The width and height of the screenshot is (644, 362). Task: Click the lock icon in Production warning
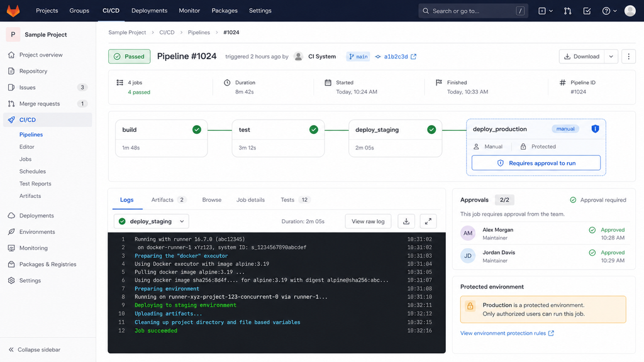[x=470, y=306]
